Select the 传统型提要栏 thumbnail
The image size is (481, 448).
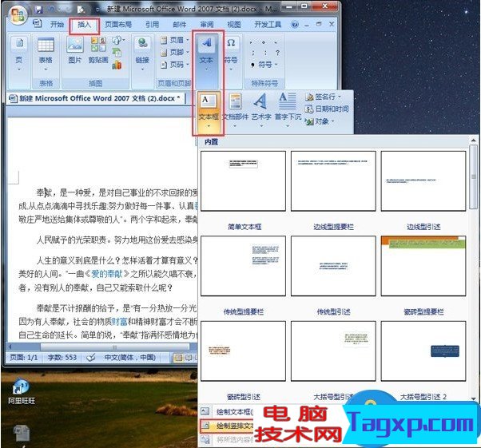(243, 266)
